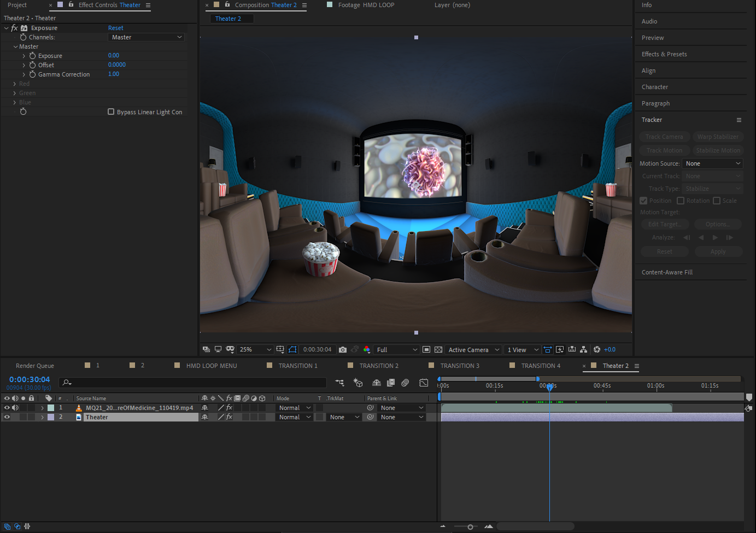
Task: Check Bypass Linear Light Conversion for Exposure
Action: 110,112
